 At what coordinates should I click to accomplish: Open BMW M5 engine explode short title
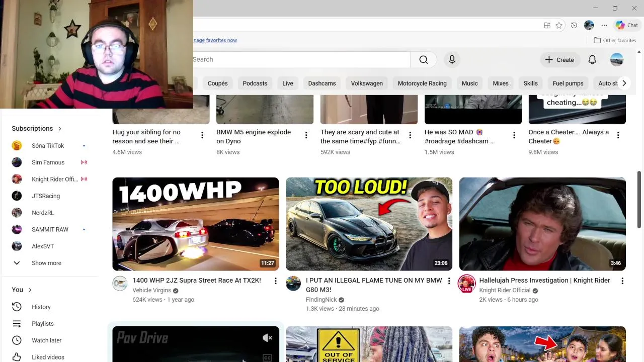click(254, 137)
